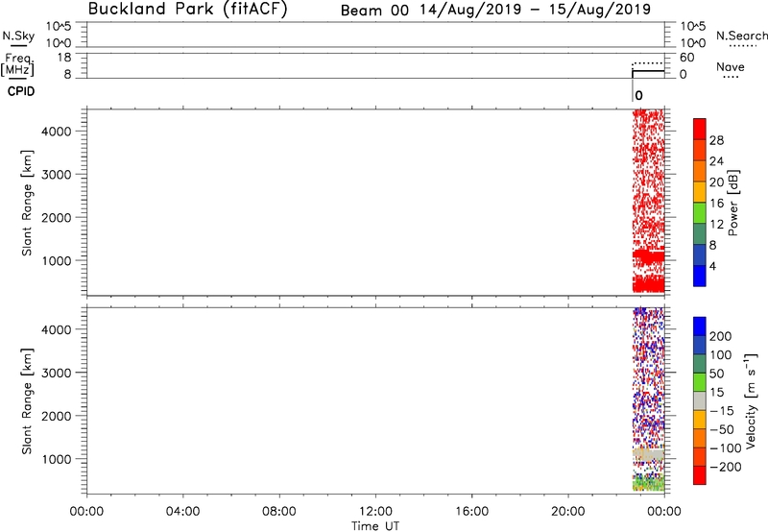Image resolution: width=768 pixels, height=532 pixels.
Task: Click the power panel Slant Range [km] label
Action: 27,203
